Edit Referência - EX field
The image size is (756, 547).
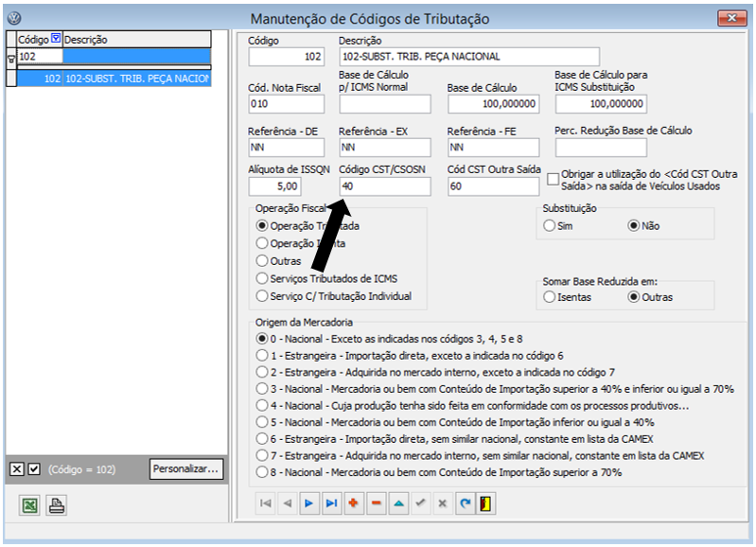coord(385,147)
